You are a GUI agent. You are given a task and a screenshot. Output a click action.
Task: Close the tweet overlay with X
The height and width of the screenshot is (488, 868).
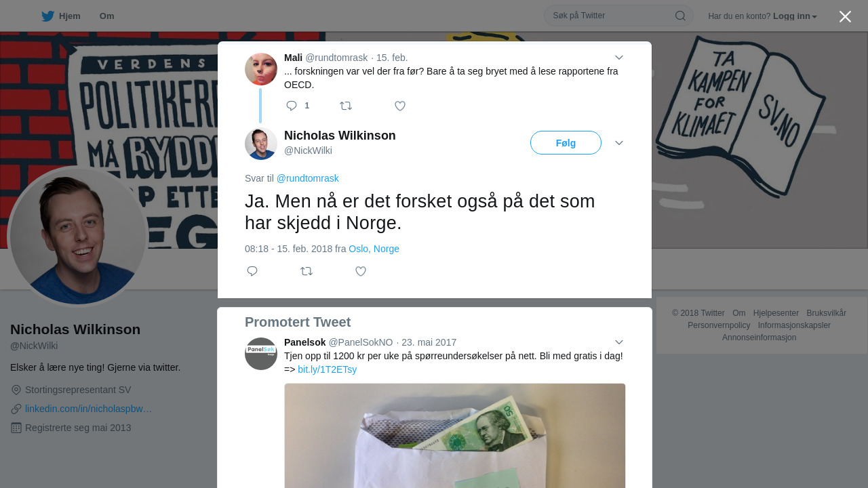click(845, 16)
